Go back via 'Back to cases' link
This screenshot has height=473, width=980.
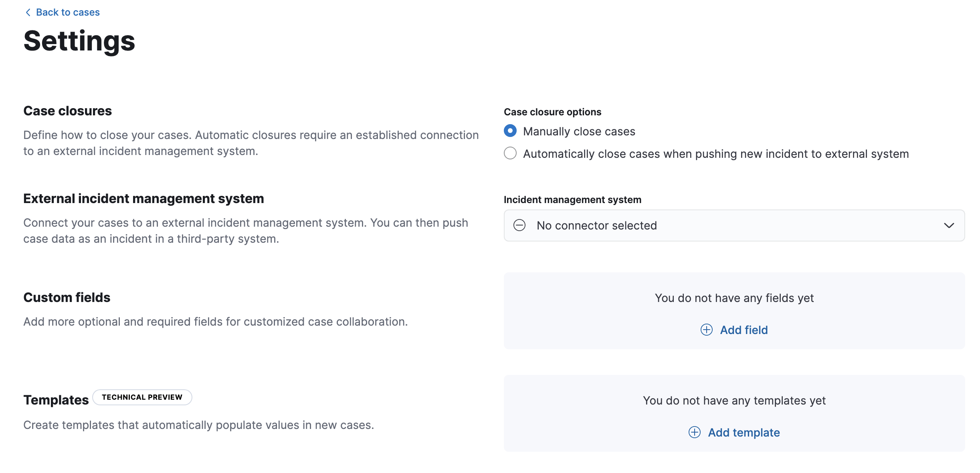pyautogui.click(x=68, y=12)
